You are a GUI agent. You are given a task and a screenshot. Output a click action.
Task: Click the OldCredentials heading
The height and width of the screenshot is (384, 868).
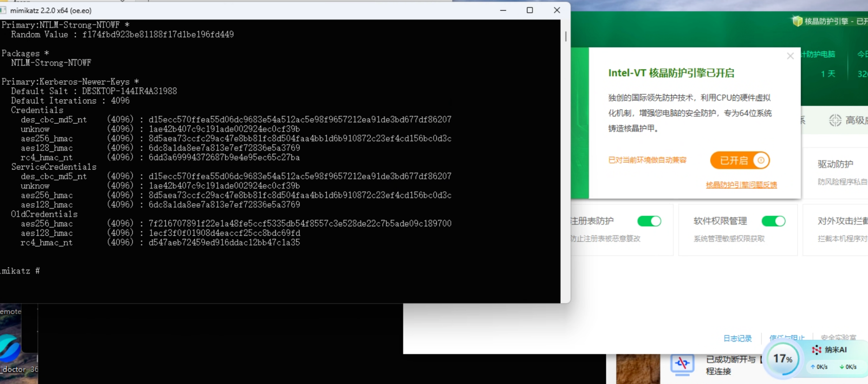click(44, 214)
